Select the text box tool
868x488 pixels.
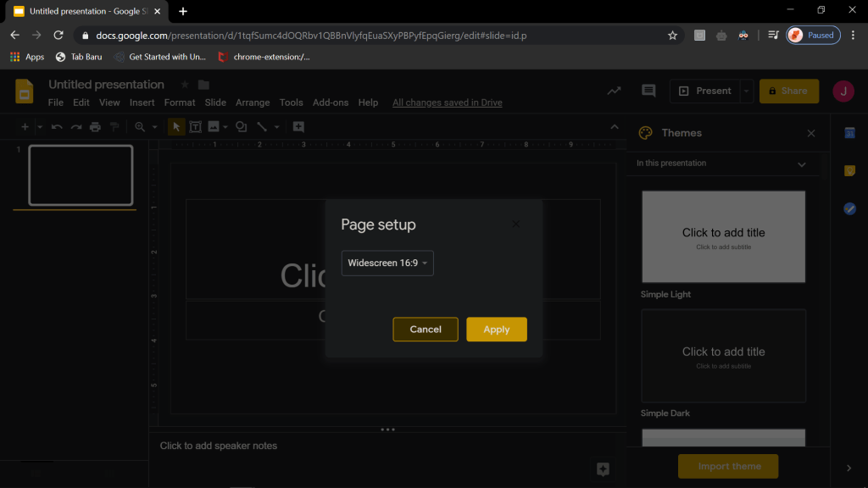click(195, 127)
